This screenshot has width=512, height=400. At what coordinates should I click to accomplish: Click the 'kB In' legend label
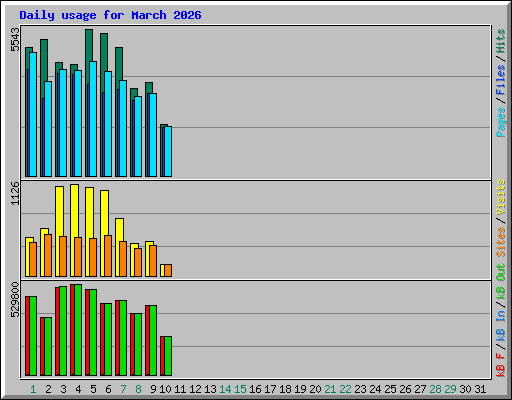pyautogui.click(x=501, y=326)
